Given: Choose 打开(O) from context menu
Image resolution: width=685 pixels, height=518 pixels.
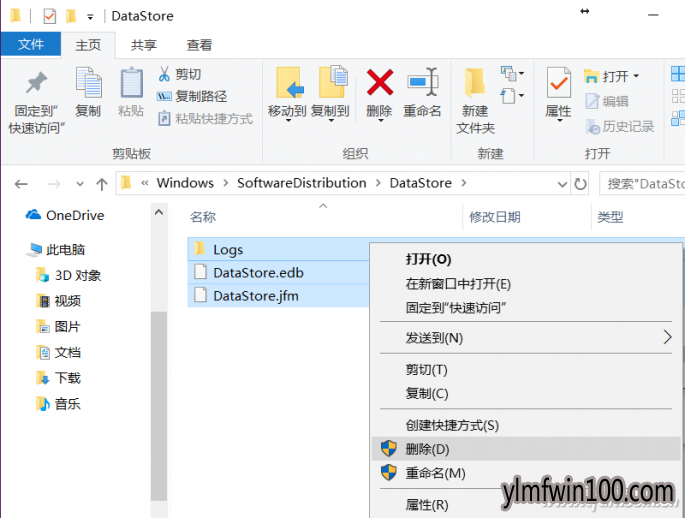Looking at the screenshot, I should click(524, 259).
